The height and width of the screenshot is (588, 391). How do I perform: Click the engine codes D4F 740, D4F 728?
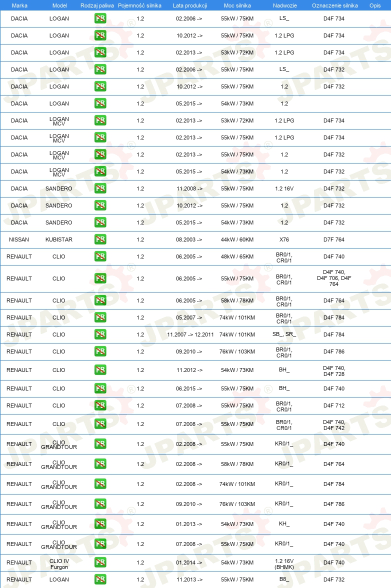tap(333, 371)
